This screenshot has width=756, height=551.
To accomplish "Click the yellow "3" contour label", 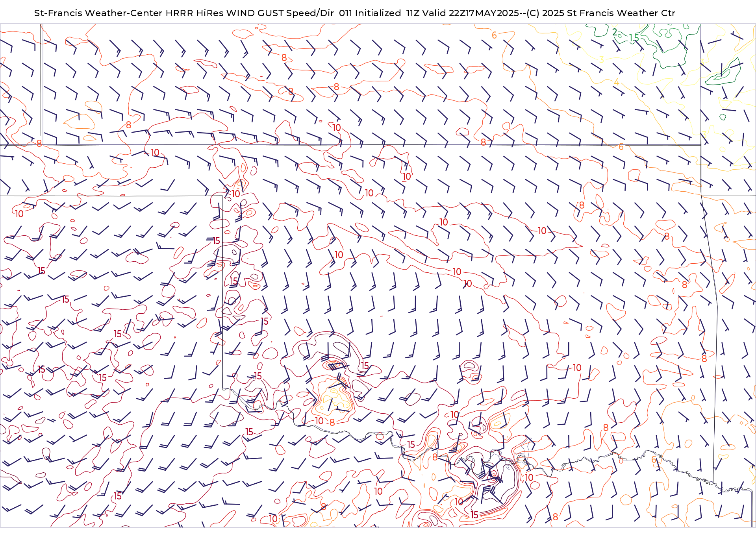I will (x=602, y=59).
